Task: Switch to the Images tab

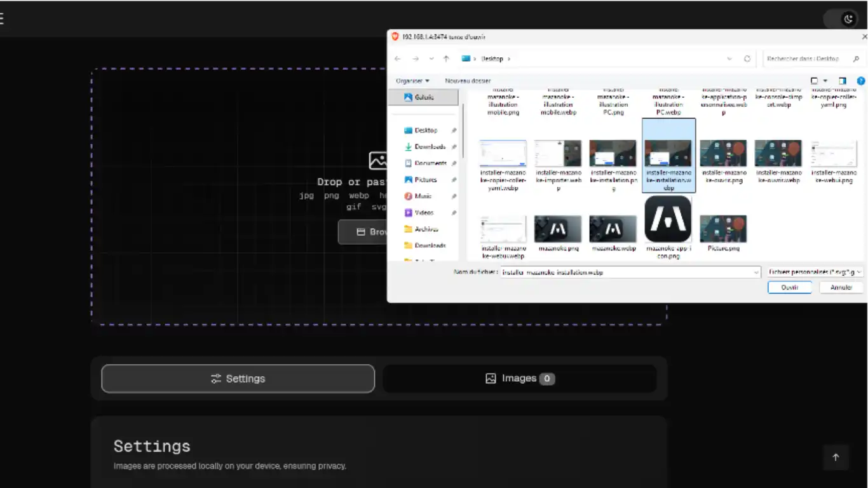Action: pos(520,379)
